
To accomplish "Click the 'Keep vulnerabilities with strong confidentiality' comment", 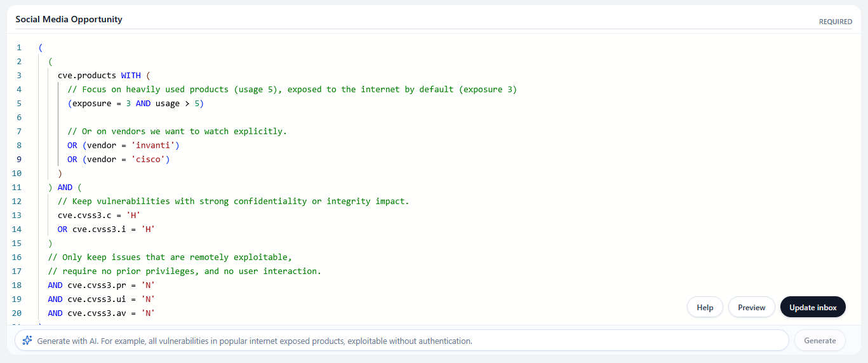I will pyautogui.click(x=234, y=201).
